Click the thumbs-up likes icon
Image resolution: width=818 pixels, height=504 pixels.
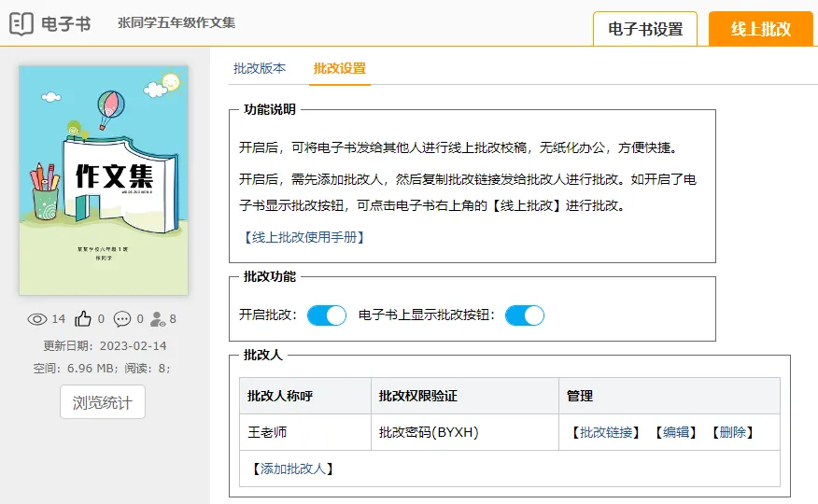(x=83, y=319)
